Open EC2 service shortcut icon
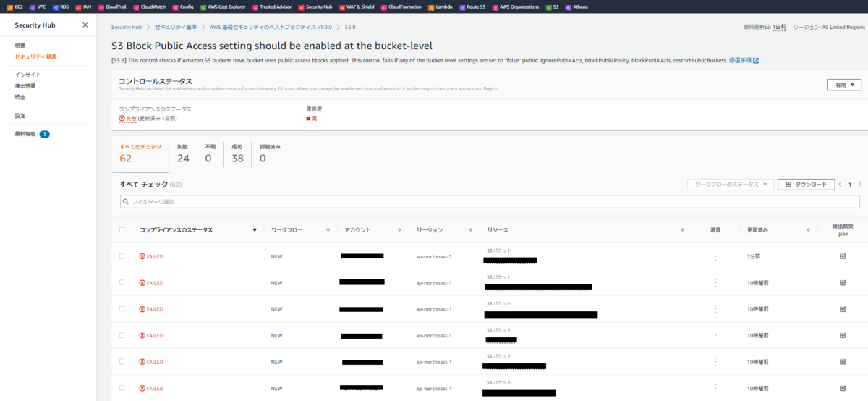The image size is (868, 401). pos(9,7)
